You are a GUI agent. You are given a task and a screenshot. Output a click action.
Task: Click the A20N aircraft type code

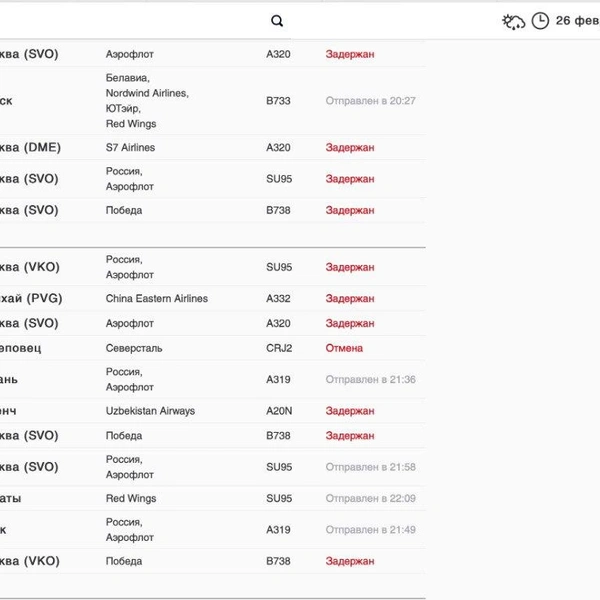[x=279, y=411]
